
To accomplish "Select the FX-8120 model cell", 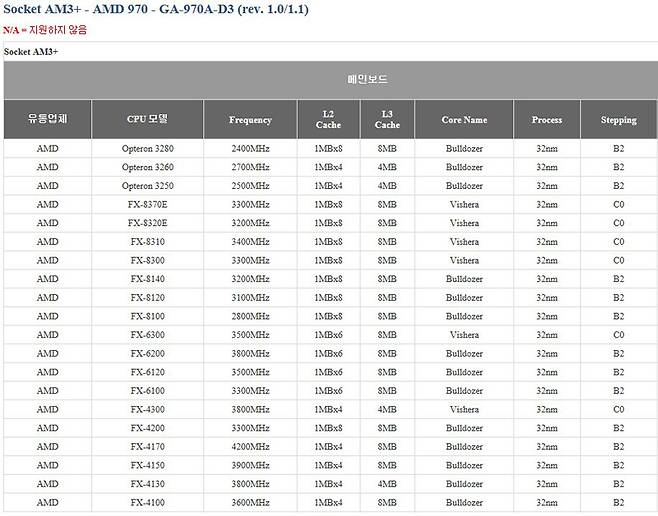I will click(148, 297).
